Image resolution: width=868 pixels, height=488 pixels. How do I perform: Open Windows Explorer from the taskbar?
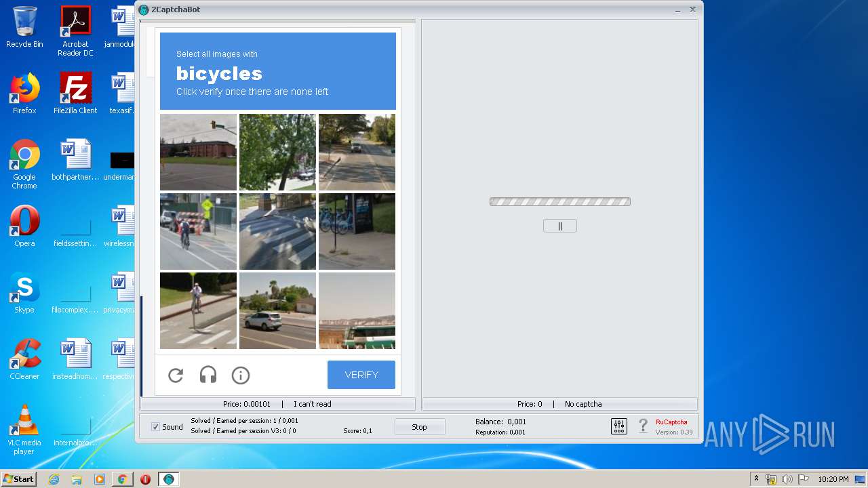[x=77, y=479]
